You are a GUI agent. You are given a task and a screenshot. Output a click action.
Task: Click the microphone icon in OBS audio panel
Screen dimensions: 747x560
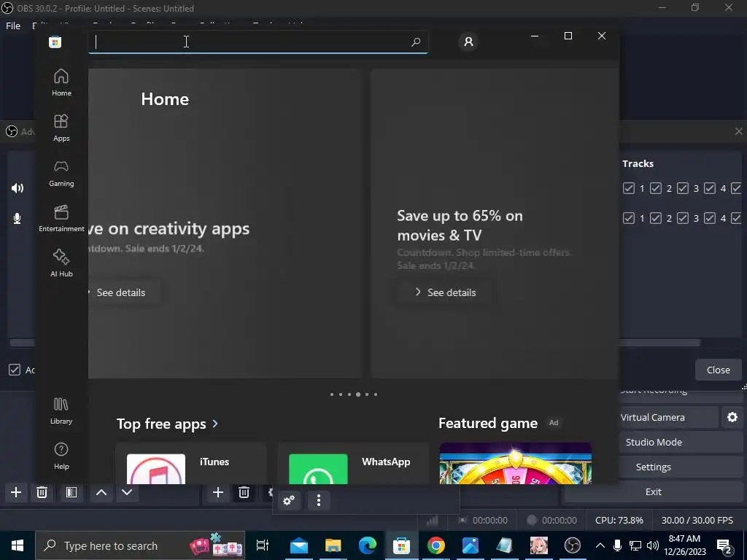tap(18, 219)
